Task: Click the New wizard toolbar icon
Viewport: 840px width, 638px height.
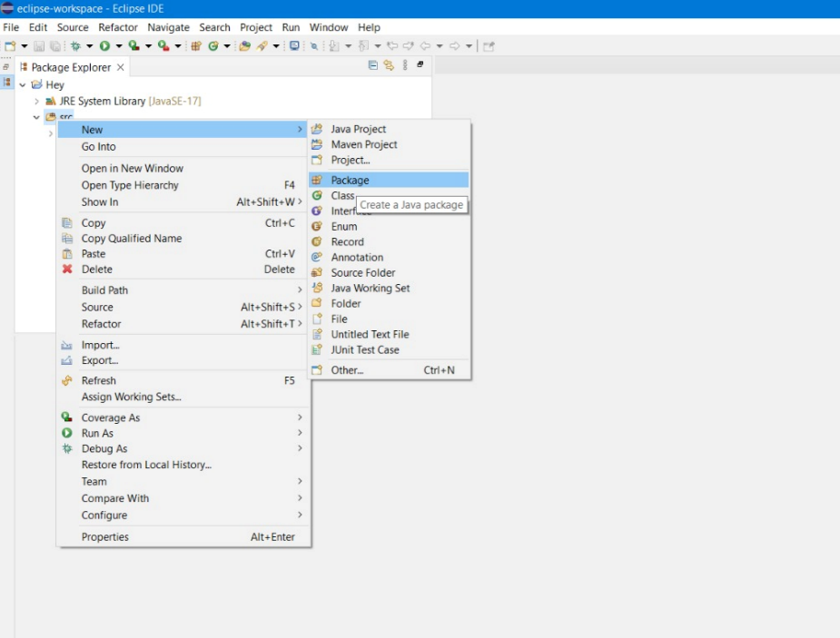Action: pos(10,46)
